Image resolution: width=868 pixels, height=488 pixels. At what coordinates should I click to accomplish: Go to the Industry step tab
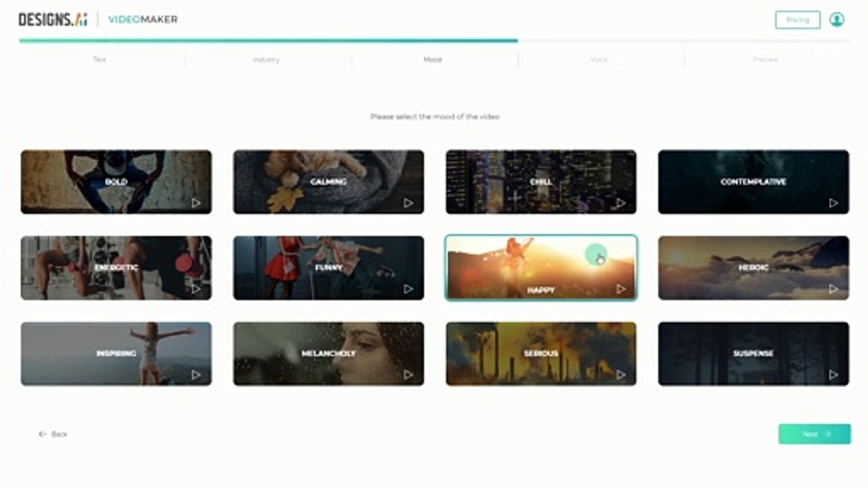(267, 60)
